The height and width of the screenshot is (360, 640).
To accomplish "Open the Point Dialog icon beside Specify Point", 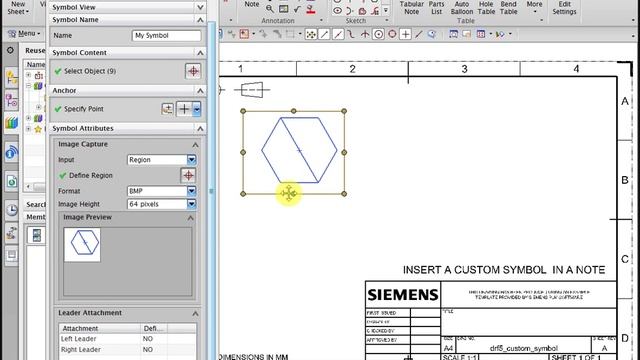I will 167,109.
